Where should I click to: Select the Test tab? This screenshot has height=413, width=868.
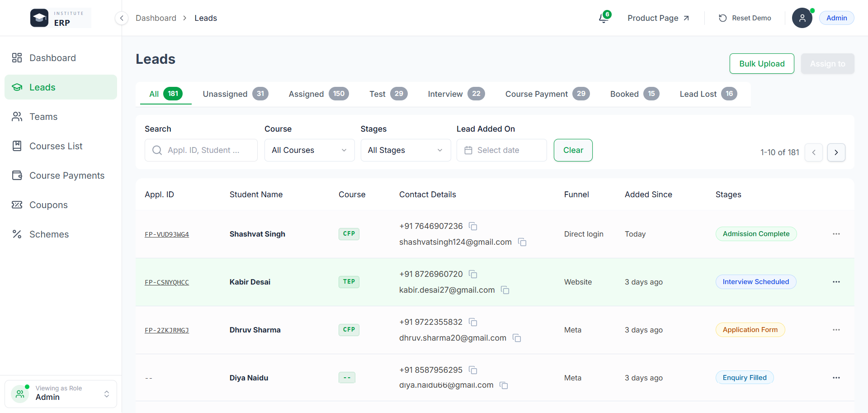click(388, 94)
